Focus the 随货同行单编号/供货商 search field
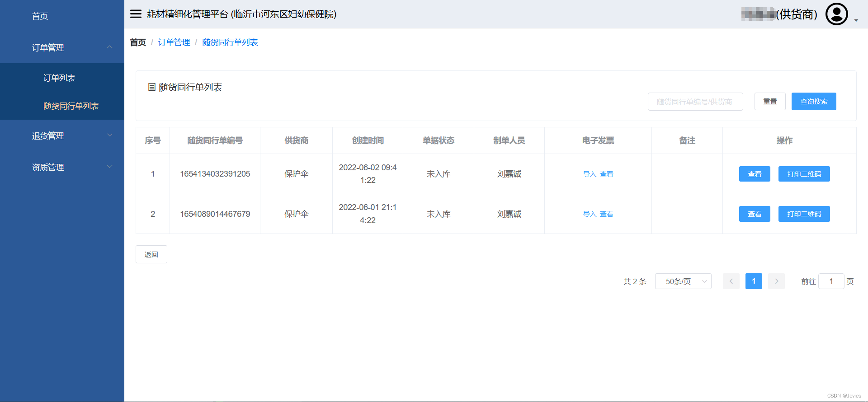 pos(695,102)
